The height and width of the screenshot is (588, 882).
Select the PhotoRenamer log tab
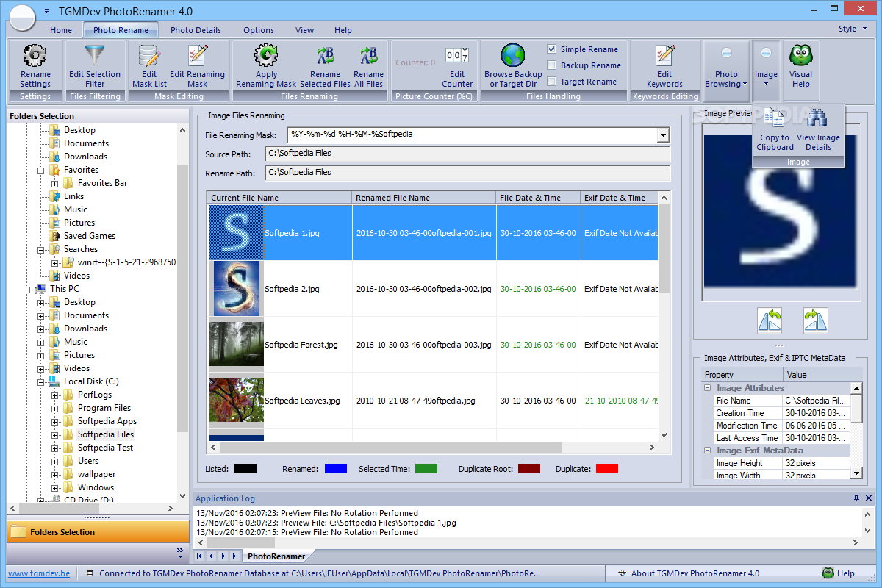click(276, 556)
